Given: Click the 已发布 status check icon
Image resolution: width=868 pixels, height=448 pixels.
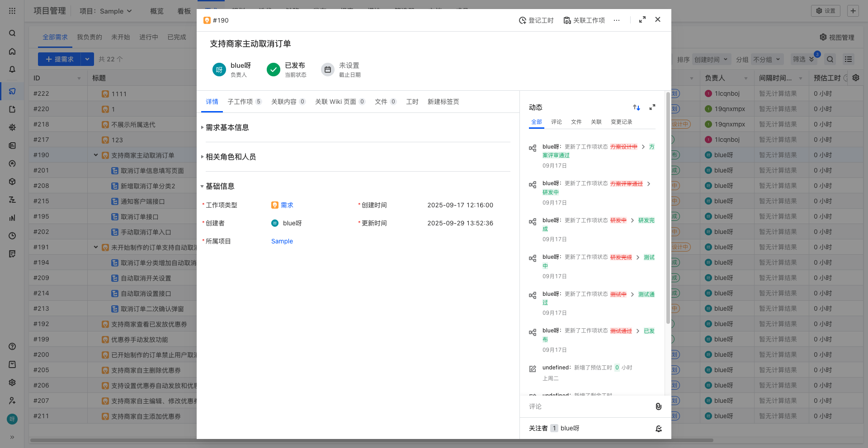Looking at the screenshot, I should 274,70.
